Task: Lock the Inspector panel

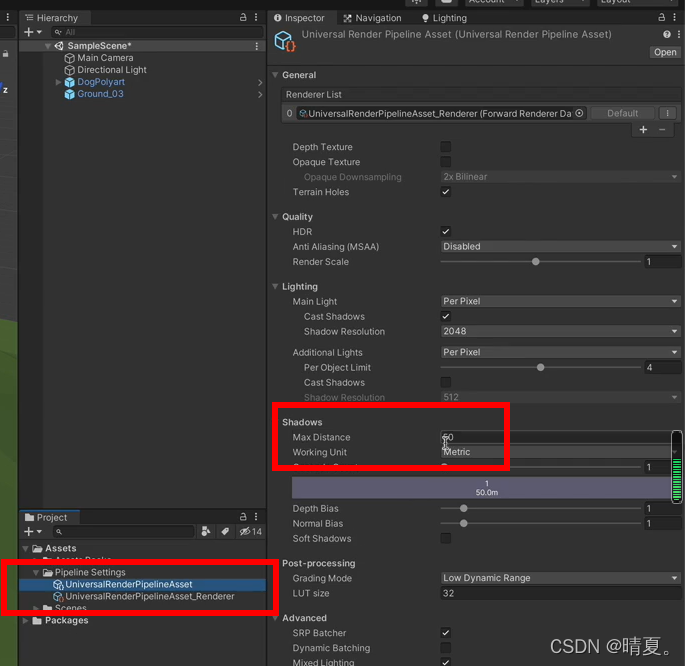Action: coord(661,17)
